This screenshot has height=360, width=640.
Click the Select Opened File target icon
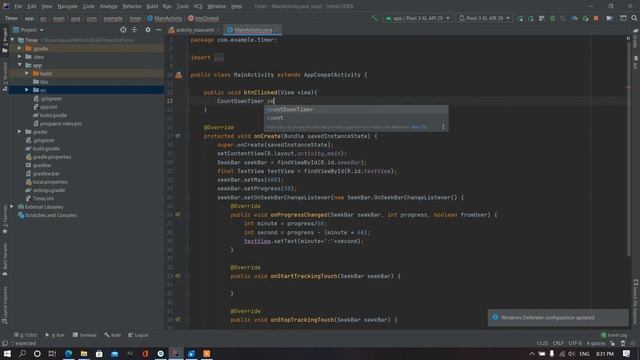pos(123,30)
